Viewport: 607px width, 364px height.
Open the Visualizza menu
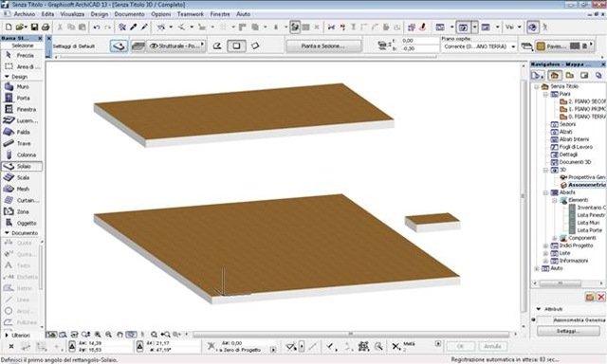[x=72, y=14]
